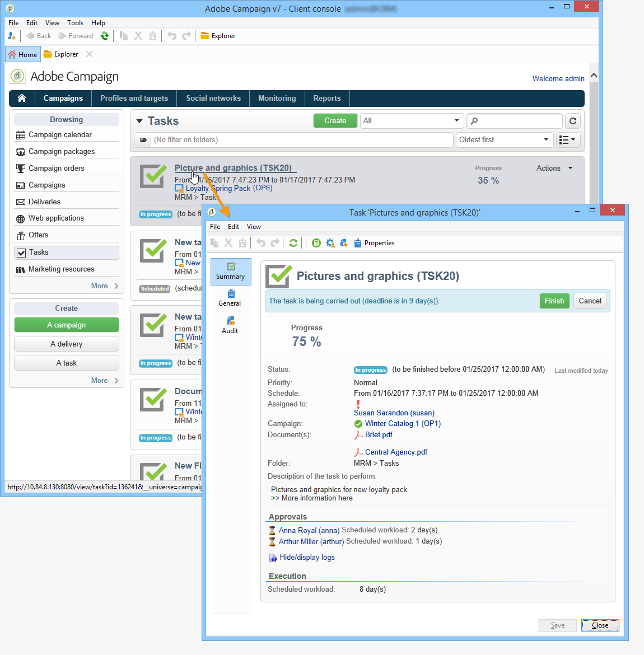644x655 pixels.
Task: Switch to the Home tab
Action: (23, 54)
